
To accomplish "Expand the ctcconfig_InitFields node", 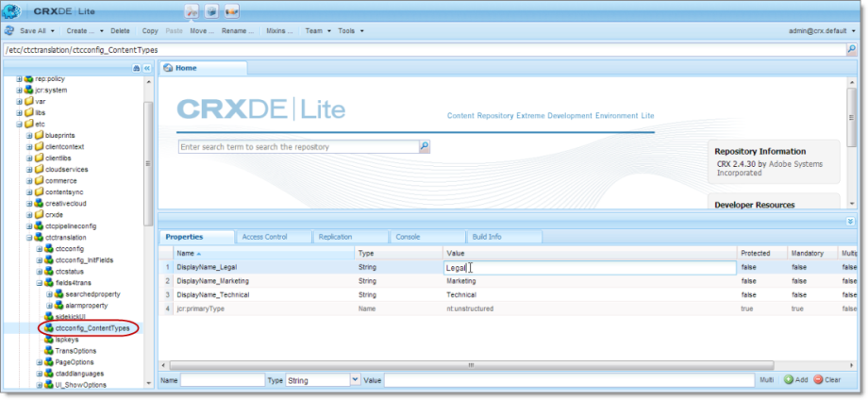I will (x=40, y=260).
